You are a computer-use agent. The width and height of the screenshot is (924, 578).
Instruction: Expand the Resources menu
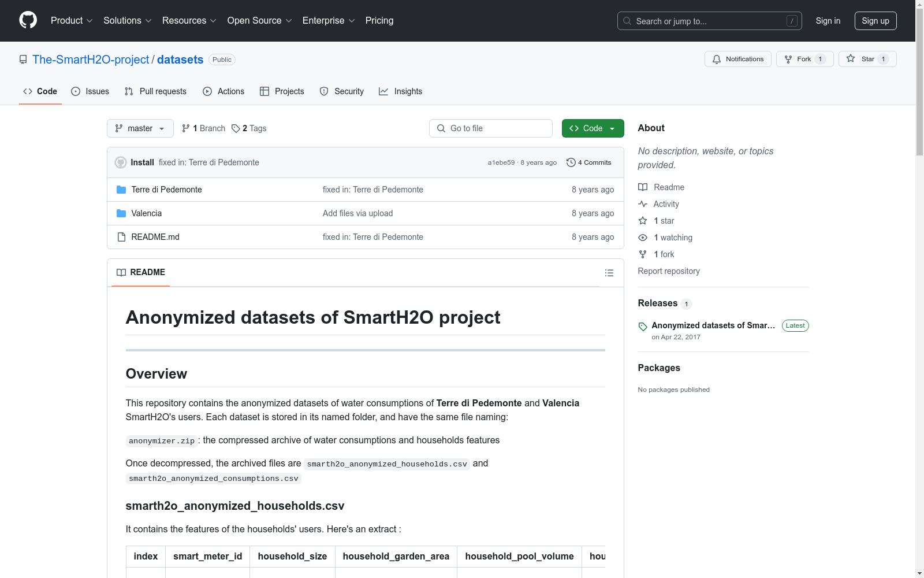(189, 20)
